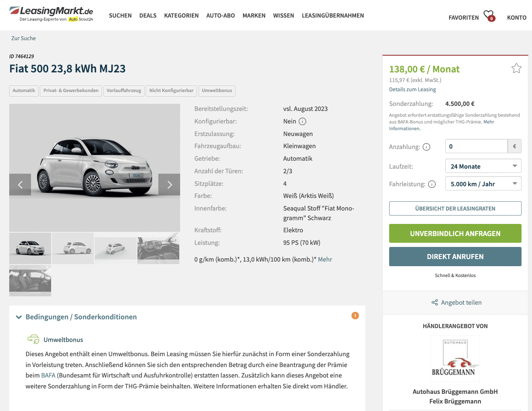Open KATEGORIEN menu
The image size is (532, 411).
[x=181, y=15]
